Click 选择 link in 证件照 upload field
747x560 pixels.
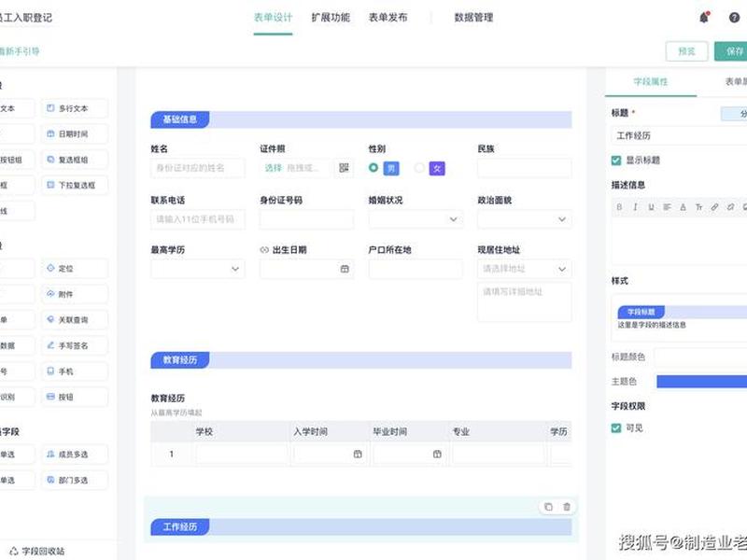pyautogui.click(x=273, y=168)
